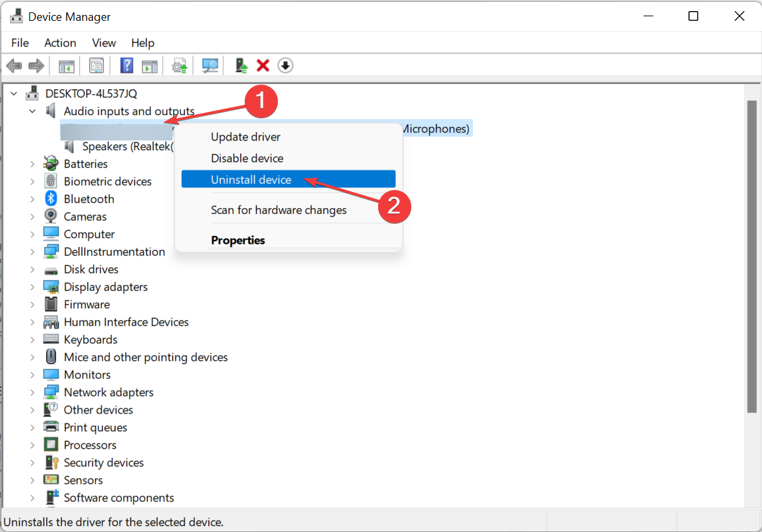Open the View menu
This screenshot has height=532, width=762.
click(104, 43)
